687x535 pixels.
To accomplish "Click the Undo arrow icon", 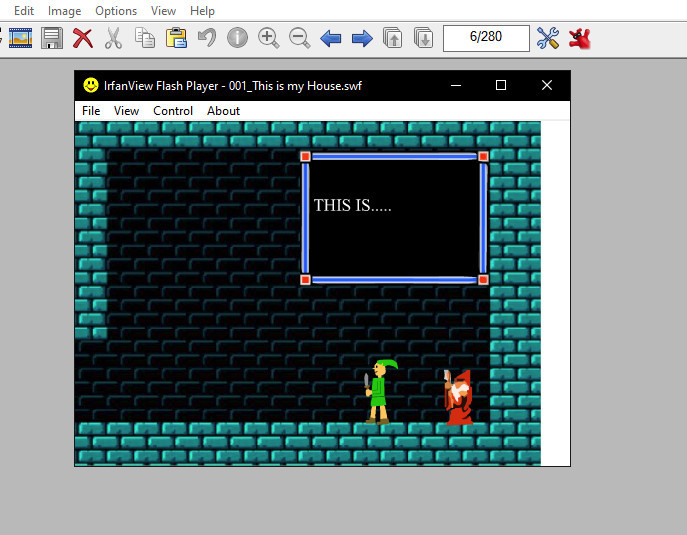I will pyautogui.click(x=207, y=38).
